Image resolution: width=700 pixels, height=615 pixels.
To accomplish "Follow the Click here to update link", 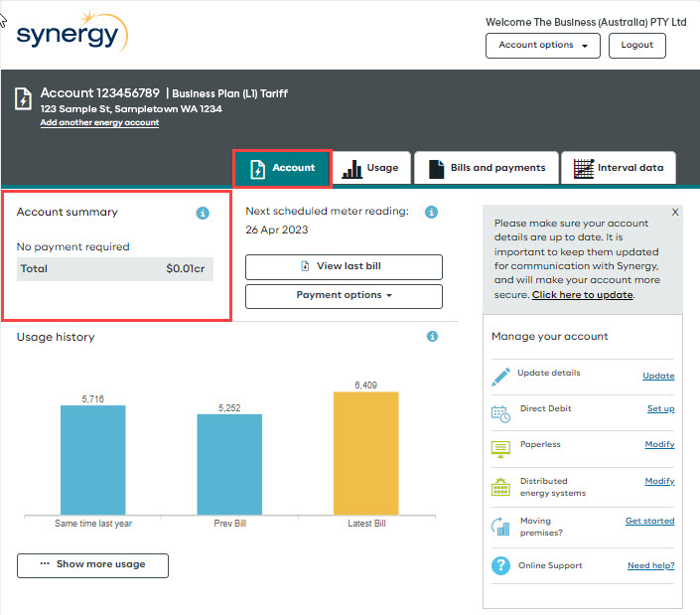I will click(582, 295).
